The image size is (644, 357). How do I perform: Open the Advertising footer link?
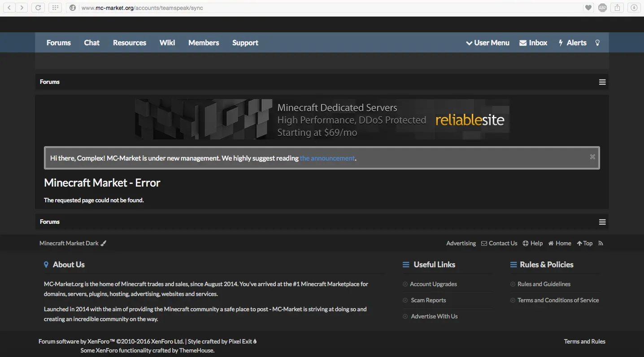[461, 243]
